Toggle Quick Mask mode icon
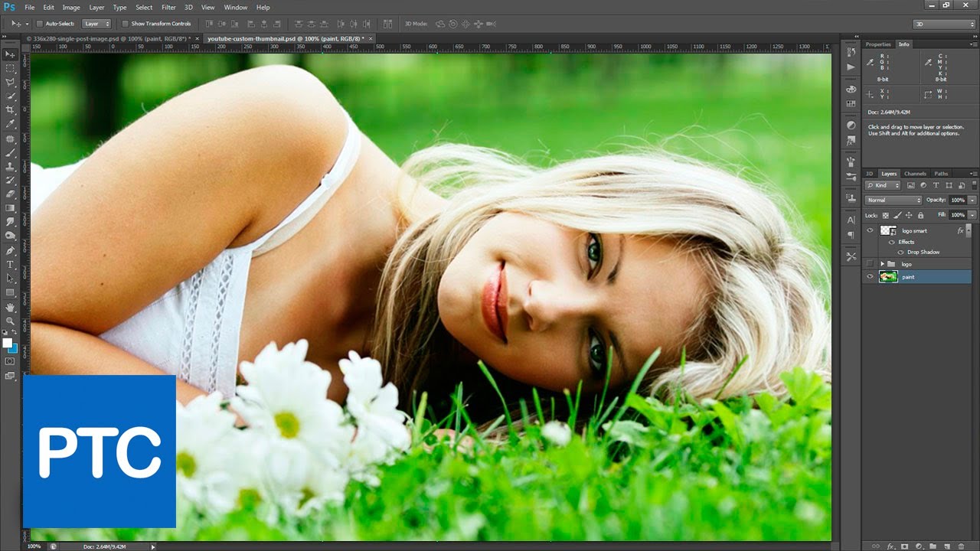The width and height of the screenshot is (980, 551). point(10,361)
